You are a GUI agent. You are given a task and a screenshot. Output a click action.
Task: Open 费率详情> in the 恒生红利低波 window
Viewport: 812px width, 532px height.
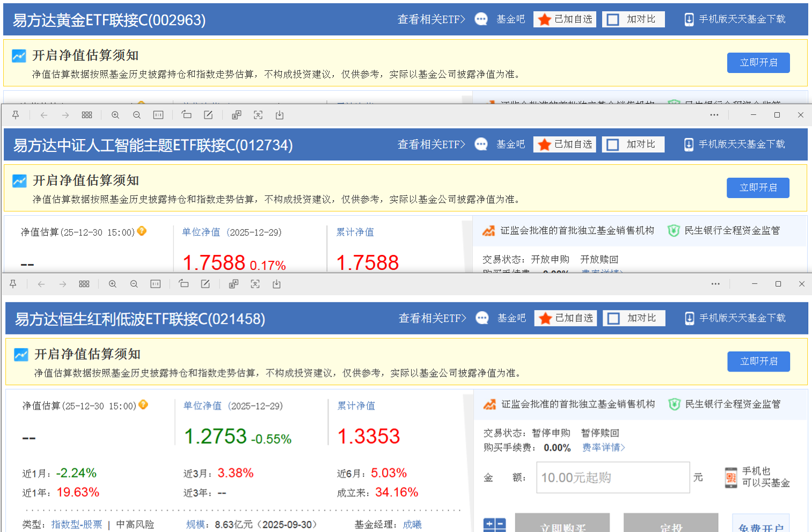[x=604, y=447]
